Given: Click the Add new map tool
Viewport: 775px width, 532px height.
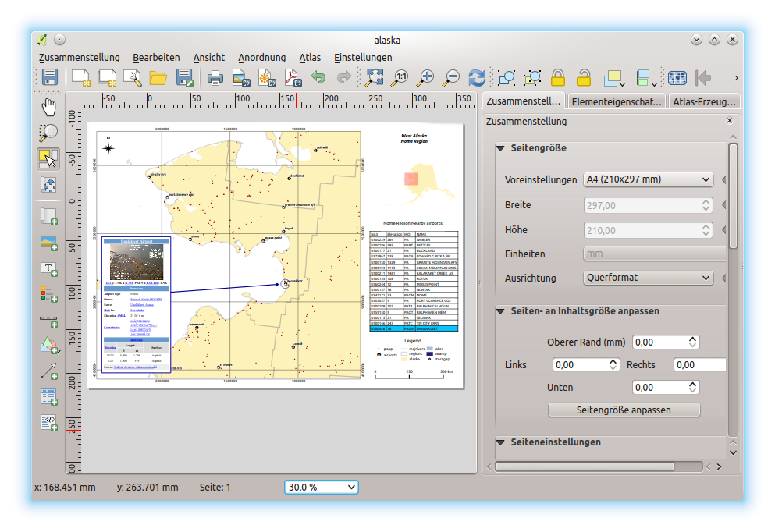Looking at the screenshot, I should (x=48, y=215).
